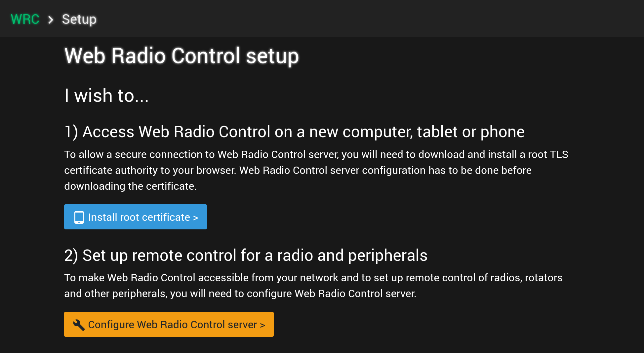The height and width of the screenshot is (353, 644).
Task: Click the paragraph about configuring the server
Action: click(313, 286)
